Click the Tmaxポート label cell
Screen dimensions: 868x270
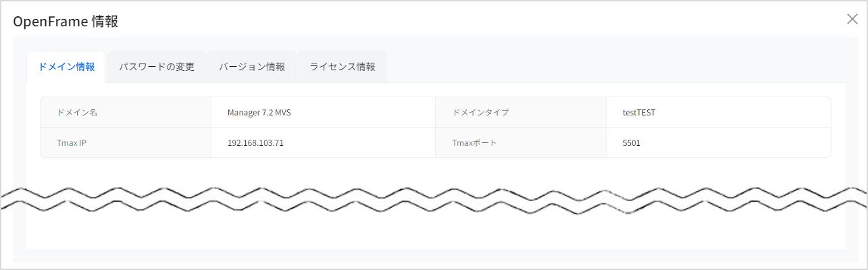[x=474, y=143]
